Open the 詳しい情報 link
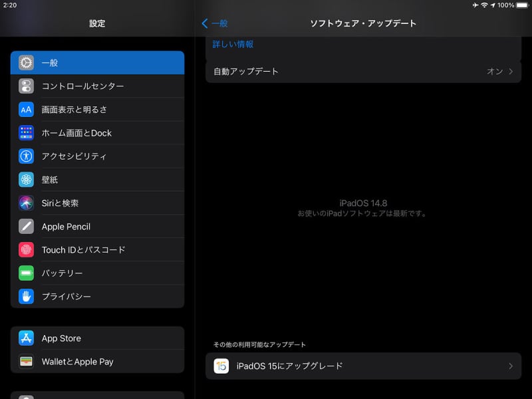Viewport: 532px width, 399px height. click(x=233, y=44)
